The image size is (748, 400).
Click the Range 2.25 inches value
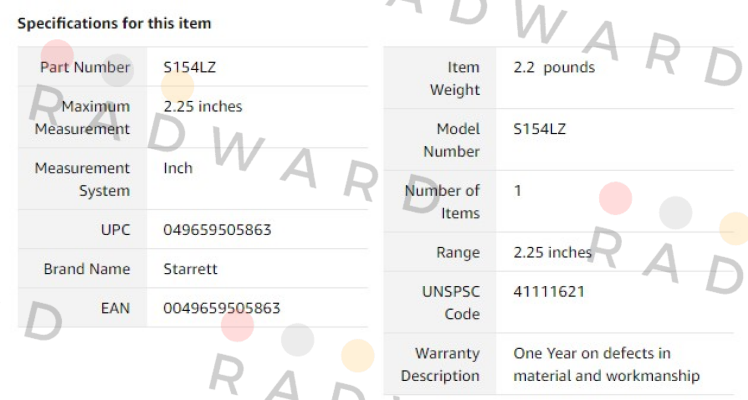coord(552,252)
